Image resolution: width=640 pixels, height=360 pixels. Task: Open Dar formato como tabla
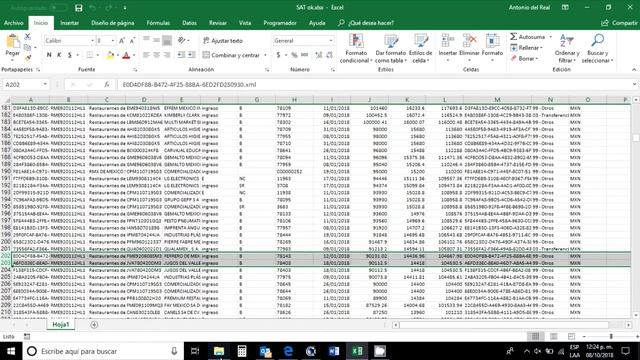(391, 49)
